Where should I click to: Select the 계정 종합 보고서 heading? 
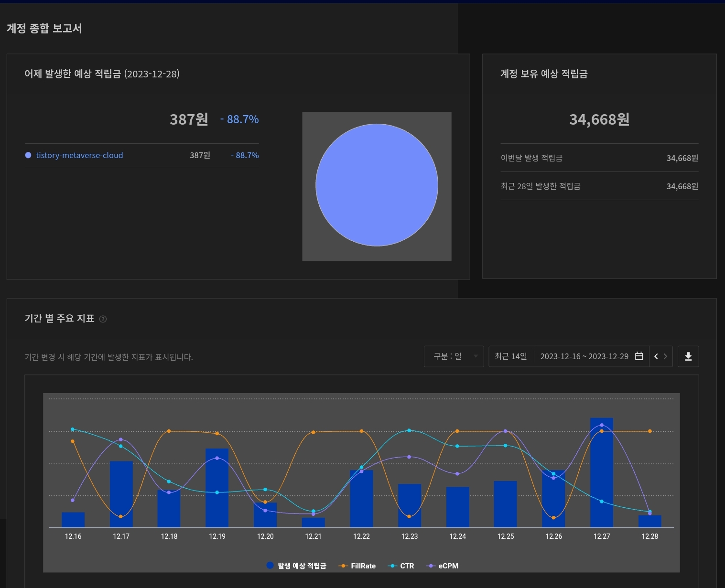pyautogui.click(x=44, y=29)
